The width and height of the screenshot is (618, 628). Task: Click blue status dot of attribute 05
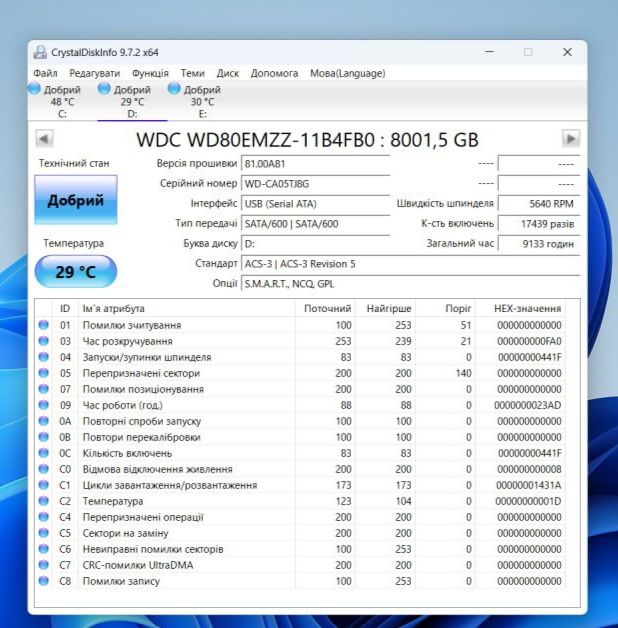44,373
